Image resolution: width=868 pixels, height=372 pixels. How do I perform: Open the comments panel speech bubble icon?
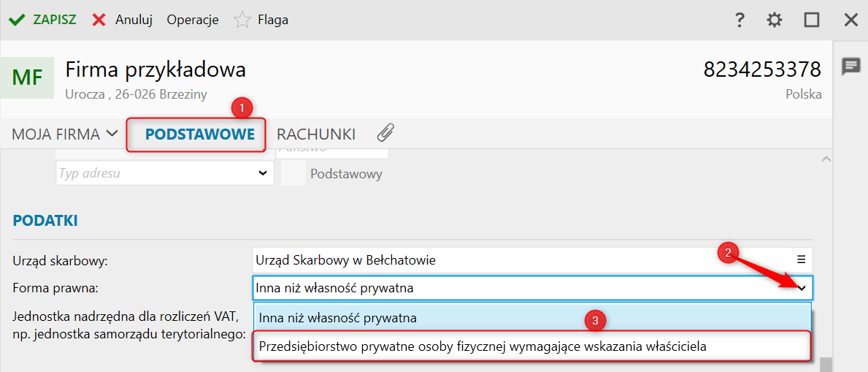(x=850, y=67)
